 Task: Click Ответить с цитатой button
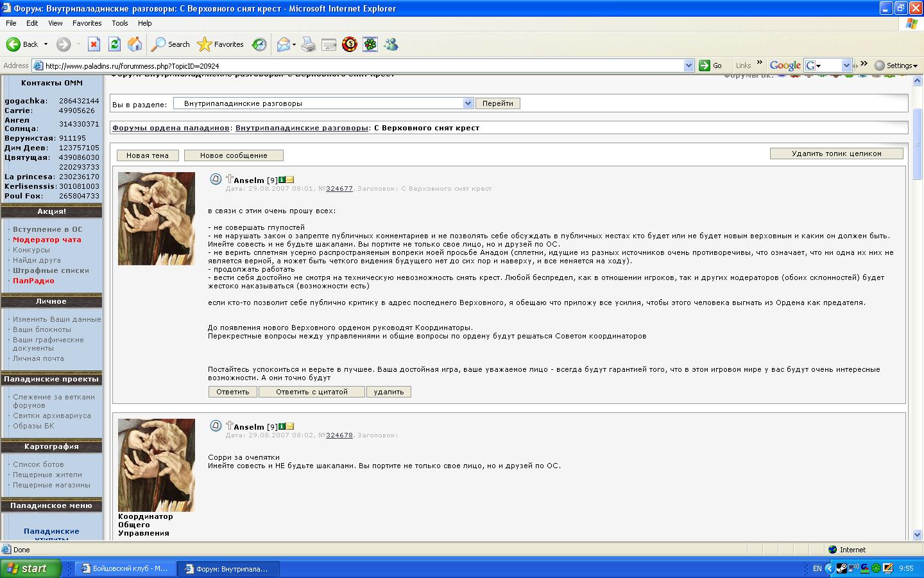click(312, 392)
